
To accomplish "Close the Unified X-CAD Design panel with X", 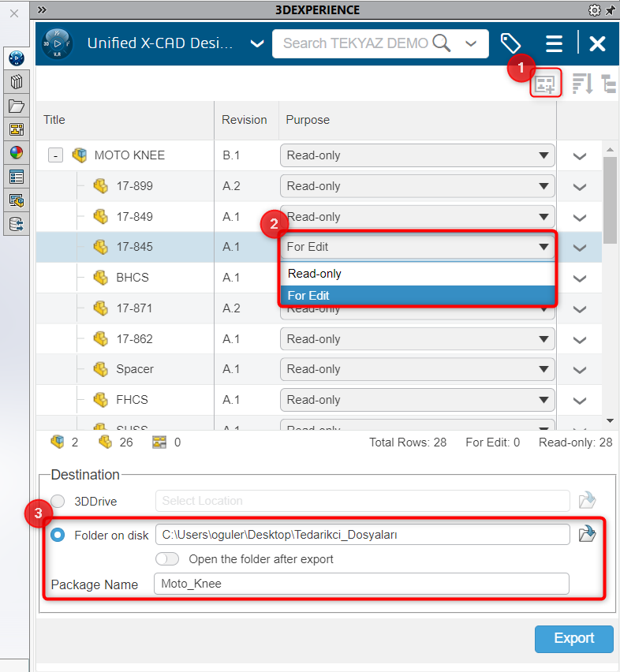I will tap(597, 43).
